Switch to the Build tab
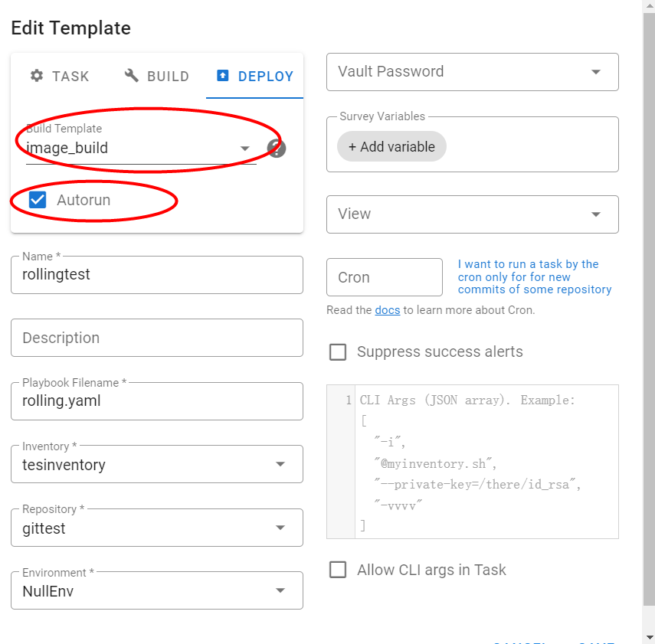This screenshot has width=655, height=644. pyautogui.click(x=157, y=77)
